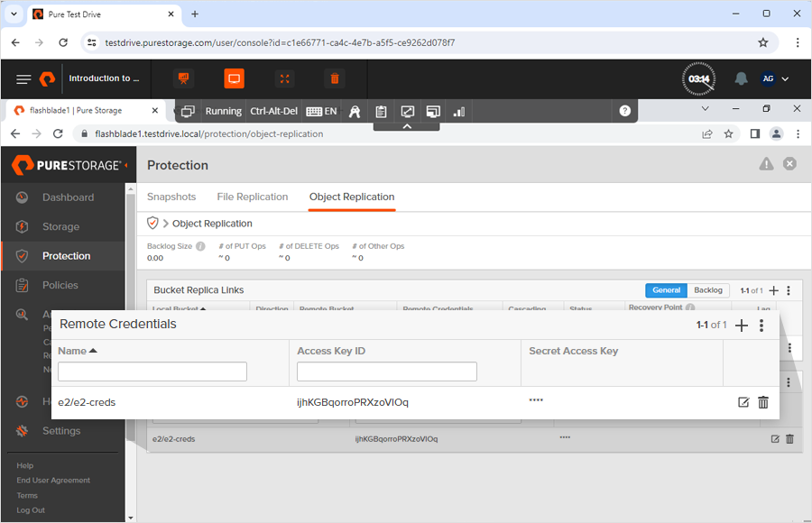812x523 pixels.
Task: Click the console help question mark icon
Action: coord(624,111)
